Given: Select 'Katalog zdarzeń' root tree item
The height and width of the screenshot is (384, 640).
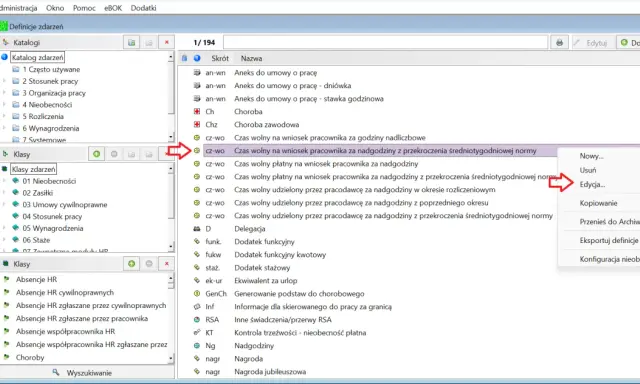Looking at the screenshot, I should 38,58.
